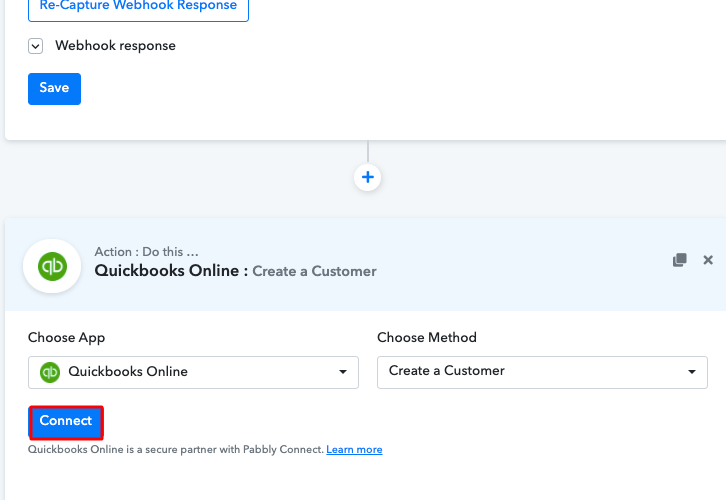Click the Quickbooks icon inside Choose App field
The image size is (726, 500).
(50, 372)
